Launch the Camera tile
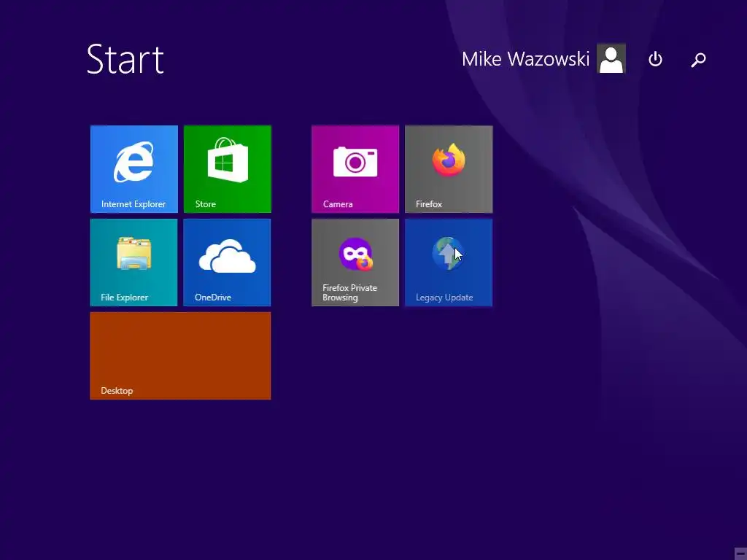This screenshot has height=560, width=747. (x=355, y=169)
